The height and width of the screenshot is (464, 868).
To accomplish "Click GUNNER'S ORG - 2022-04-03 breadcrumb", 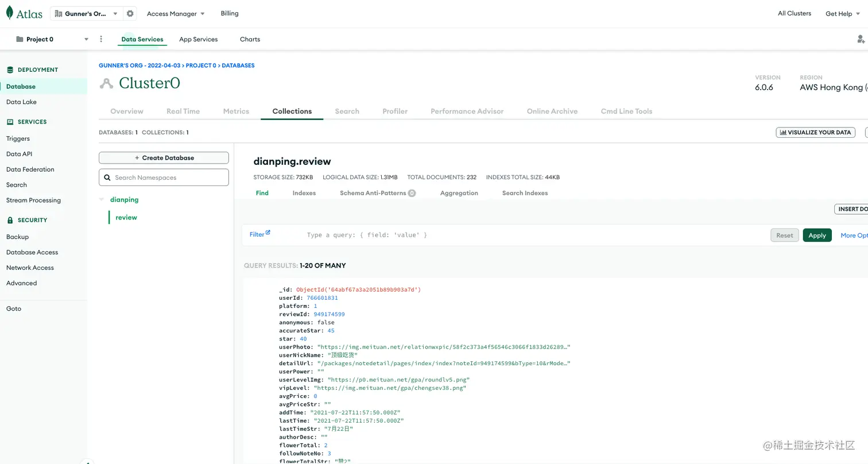I will coord(140,65).
